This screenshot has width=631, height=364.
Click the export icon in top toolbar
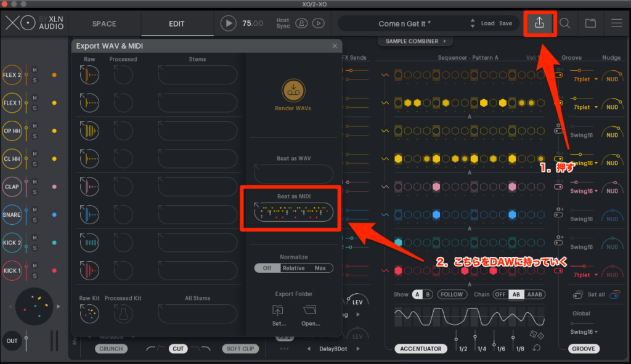(539, 23)
